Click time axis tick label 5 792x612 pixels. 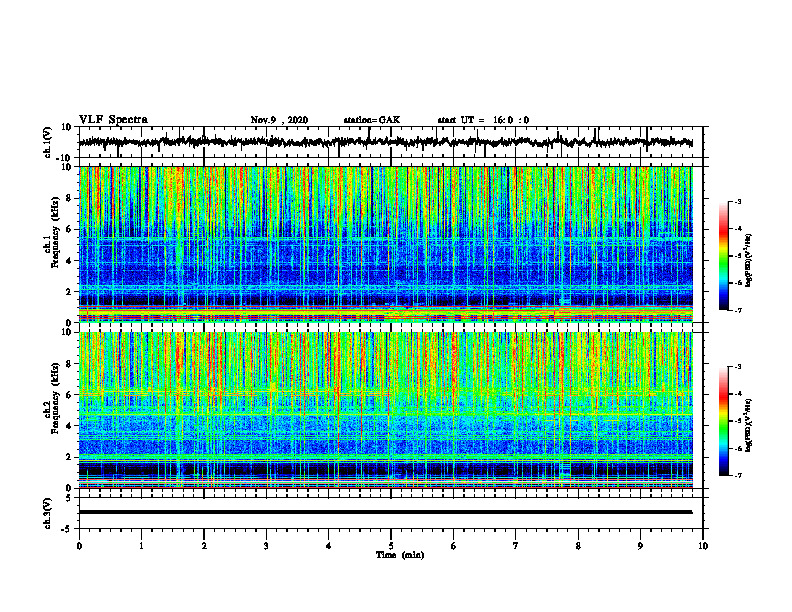tap(391, 546)
